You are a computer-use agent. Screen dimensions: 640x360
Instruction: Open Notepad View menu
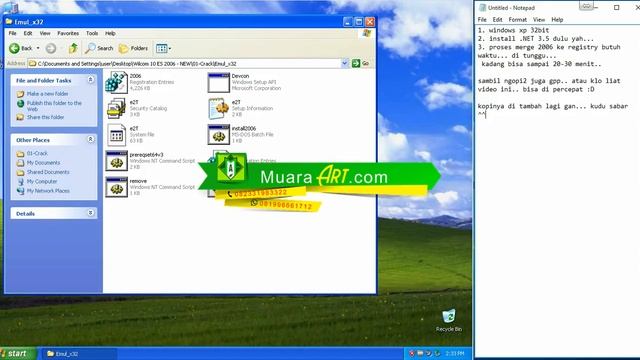tap(539, 20)
